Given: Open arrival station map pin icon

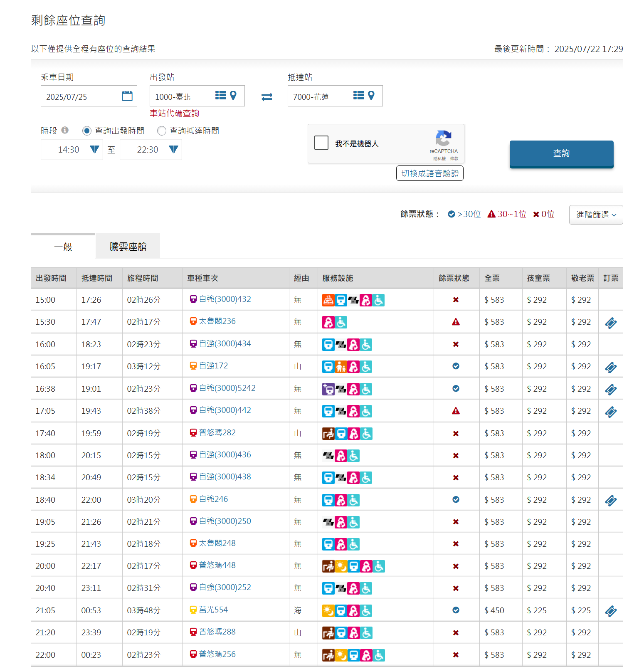Looking at the screenshot, I should [371, 96].
